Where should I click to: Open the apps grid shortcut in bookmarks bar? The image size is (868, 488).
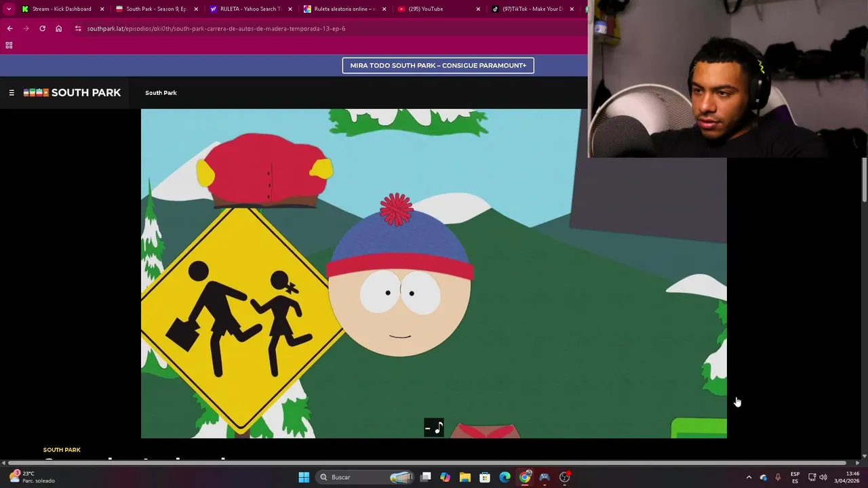[x=9, y=45]
